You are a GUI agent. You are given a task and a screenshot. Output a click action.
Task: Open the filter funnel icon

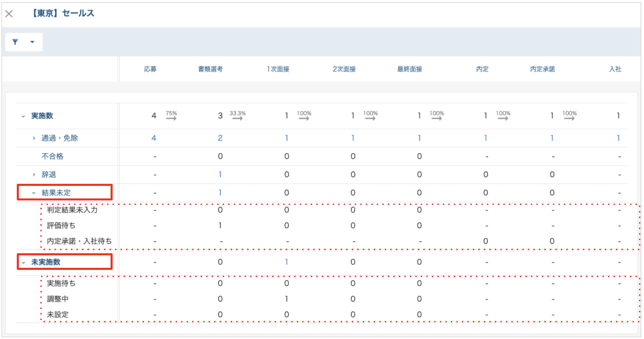[x=15, y=42]
